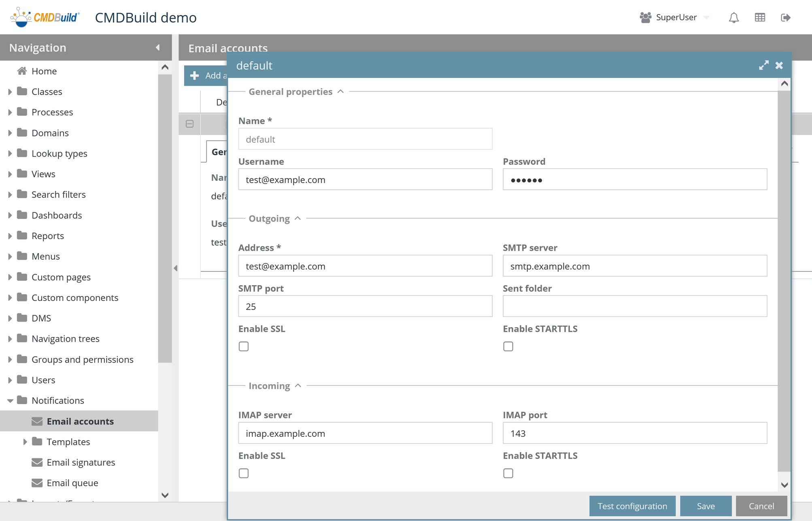This screenshot has width=812, height=521.
Task: Open the grid menu icon in header
Action: [x=760, y=17]
